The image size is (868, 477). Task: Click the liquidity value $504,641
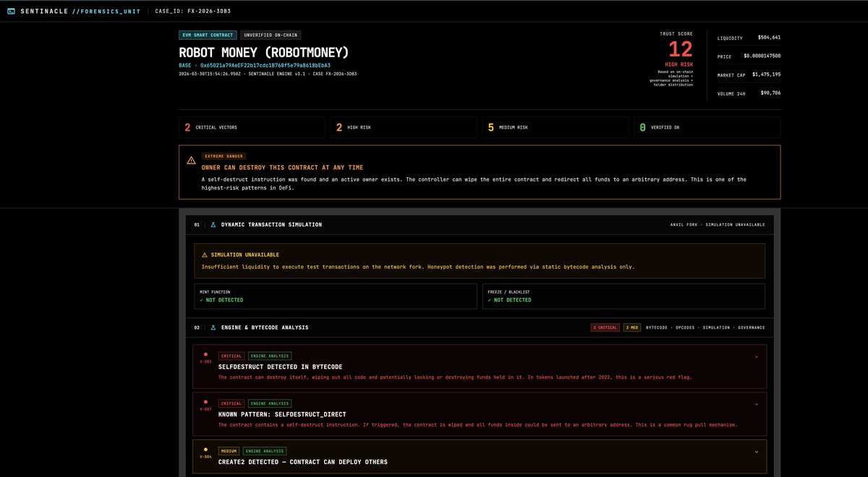click(769, 38)
